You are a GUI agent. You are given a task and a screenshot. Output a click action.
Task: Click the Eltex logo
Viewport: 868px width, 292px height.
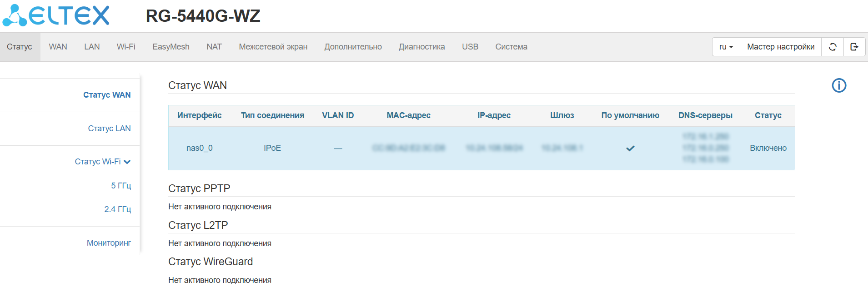pyautogui.click(x=56, y=15)
